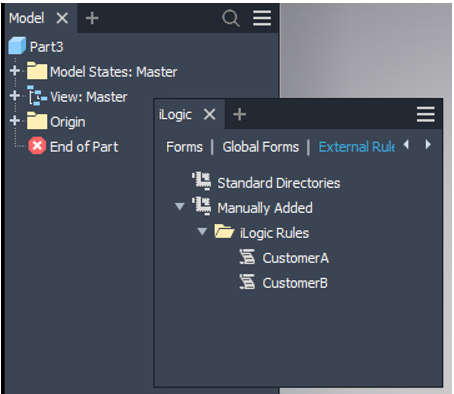Select End of Part label
This screenshot has width=454, height=394.
point(84,147)
